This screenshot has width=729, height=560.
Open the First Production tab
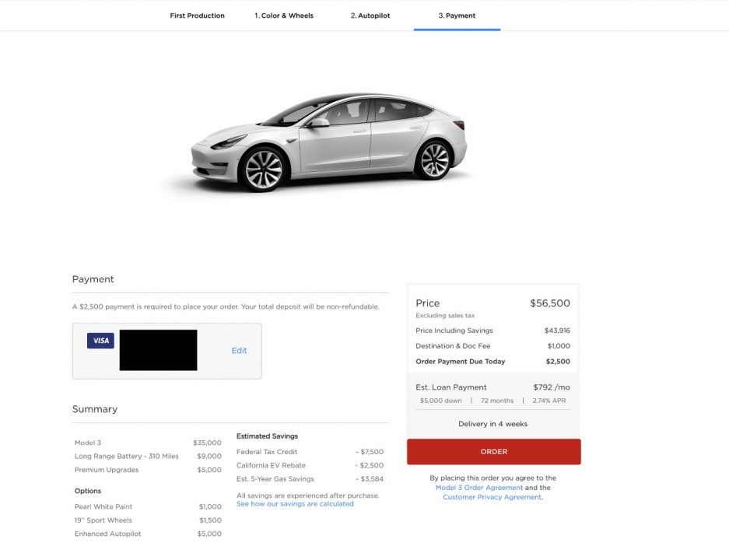197,16
